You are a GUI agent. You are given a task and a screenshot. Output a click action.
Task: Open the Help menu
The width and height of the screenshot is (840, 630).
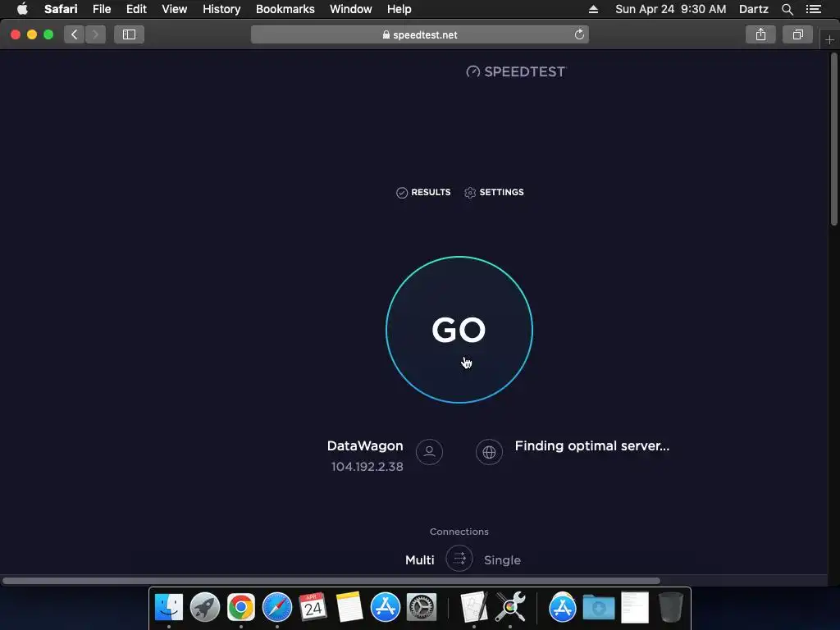399,9
